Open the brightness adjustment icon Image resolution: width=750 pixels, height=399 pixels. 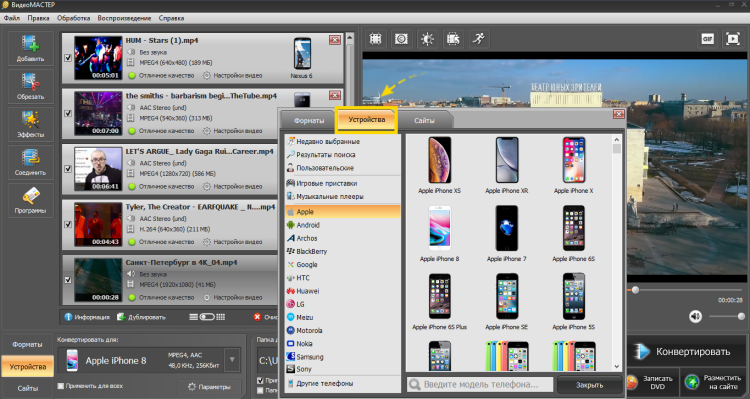(x=427, y=39)
